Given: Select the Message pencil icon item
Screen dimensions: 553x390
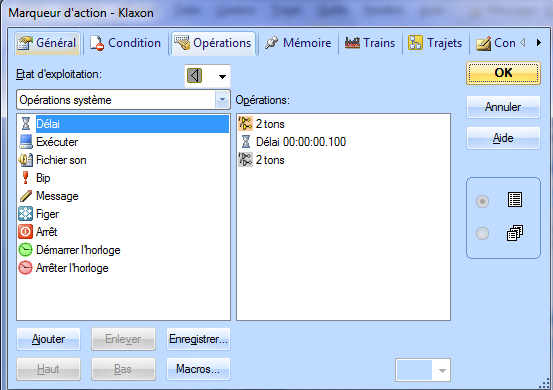Looking at the screenshot, I should coord(26,196).
